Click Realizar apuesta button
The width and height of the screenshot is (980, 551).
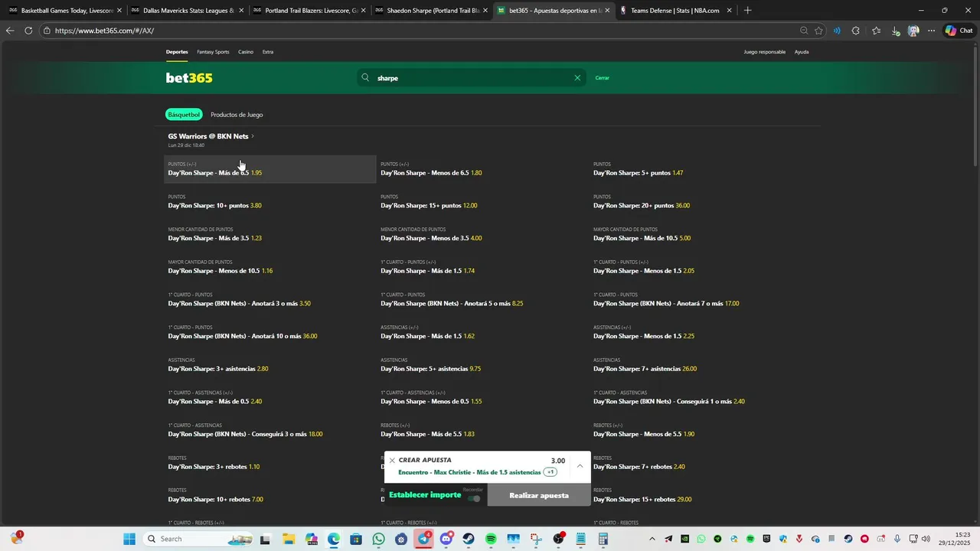(x=539, y=495)
